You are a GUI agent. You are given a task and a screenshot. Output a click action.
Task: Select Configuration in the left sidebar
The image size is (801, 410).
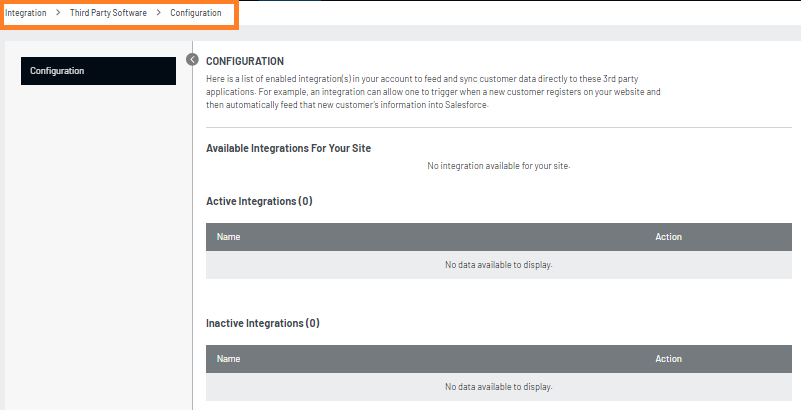98,71
